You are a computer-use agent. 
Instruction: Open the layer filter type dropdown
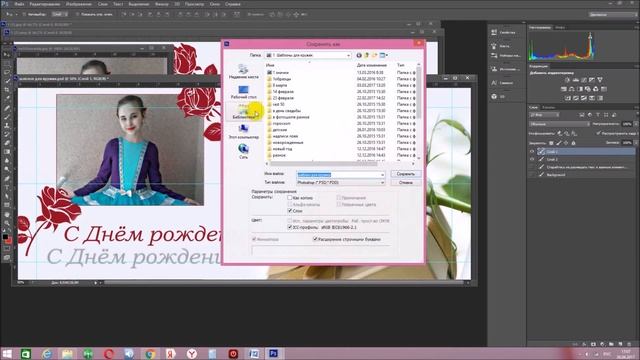(x=544, y=115)
